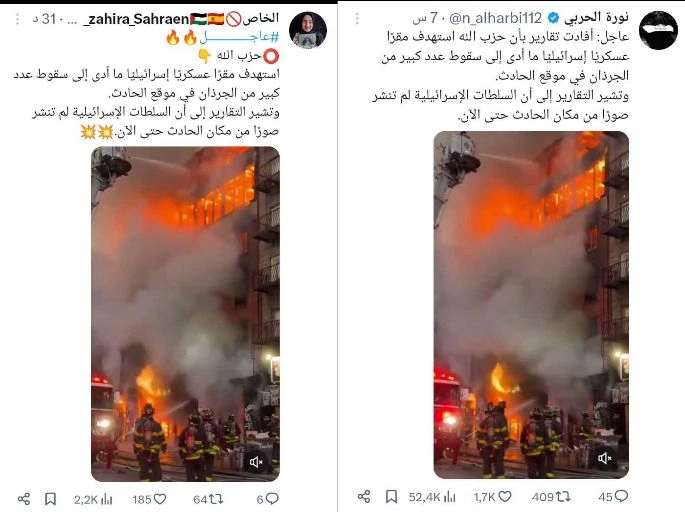685x512 pixels.
Task: Click share icon on left tweet
Action: [x=24, y=499]
